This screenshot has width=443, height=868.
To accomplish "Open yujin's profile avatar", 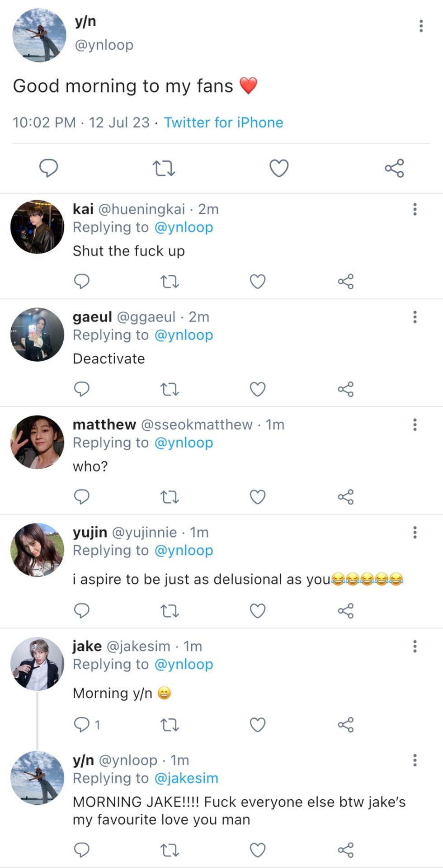I will 38,550.
